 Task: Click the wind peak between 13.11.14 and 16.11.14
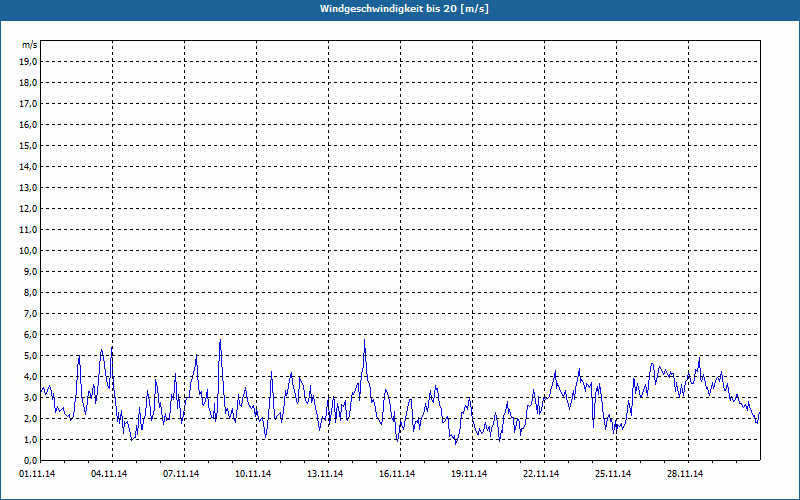point(365,341)
